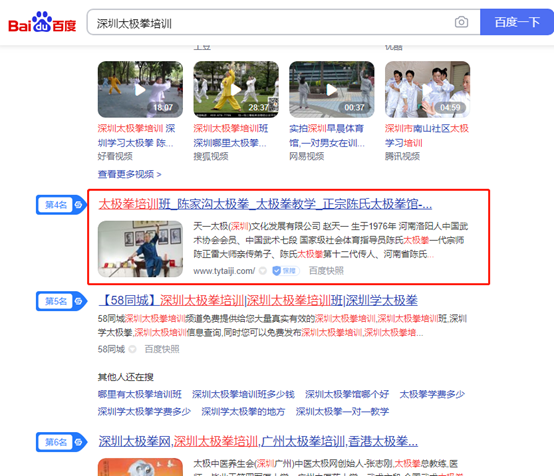Image resolution: width=554 pixels, height=476 pixels.
Task: Open video title 实拍深圳早晨体育馆
Action: [327, 135]
